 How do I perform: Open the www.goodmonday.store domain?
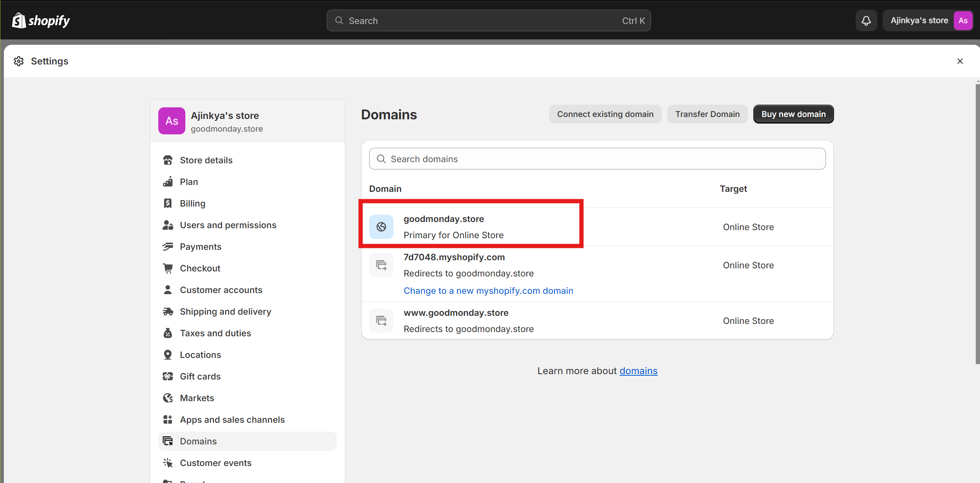coord(597,321)
